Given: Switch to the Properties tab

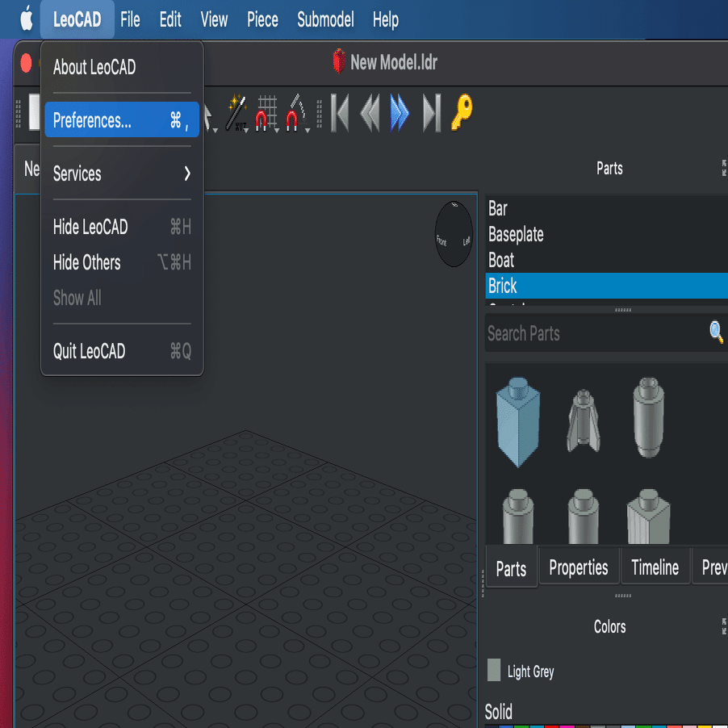Looking at the screenshot, I should tap(579, 567).
